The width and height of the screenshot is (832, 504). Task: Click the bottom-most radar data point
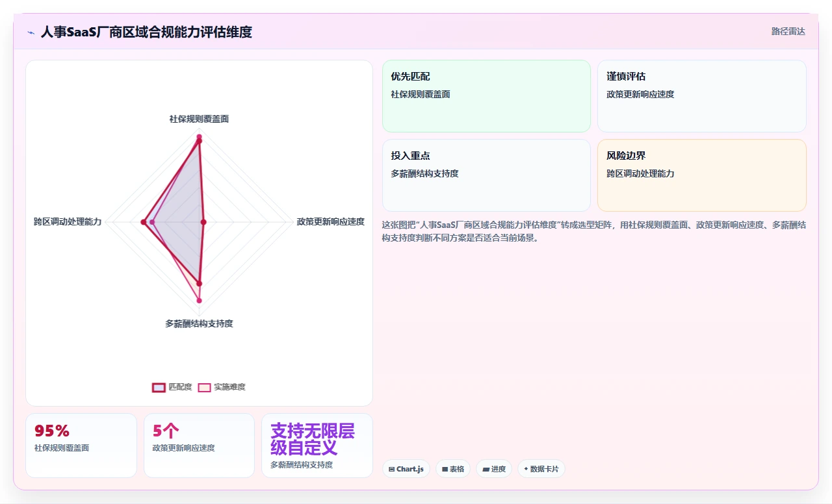point(200,301)
